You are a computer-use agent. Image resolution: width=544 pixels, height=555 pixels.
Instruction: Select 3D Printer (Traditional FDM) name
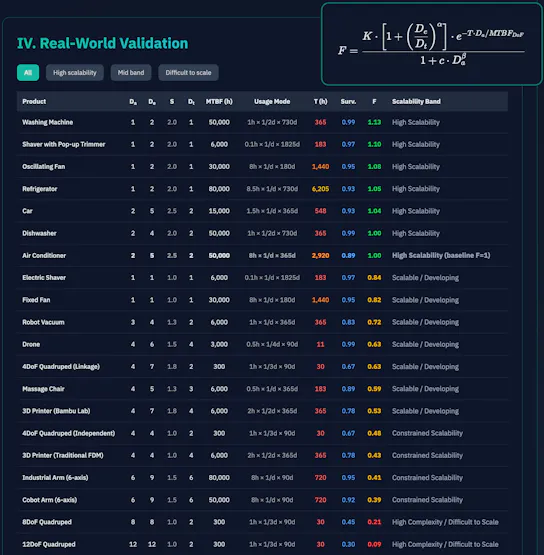63,456
